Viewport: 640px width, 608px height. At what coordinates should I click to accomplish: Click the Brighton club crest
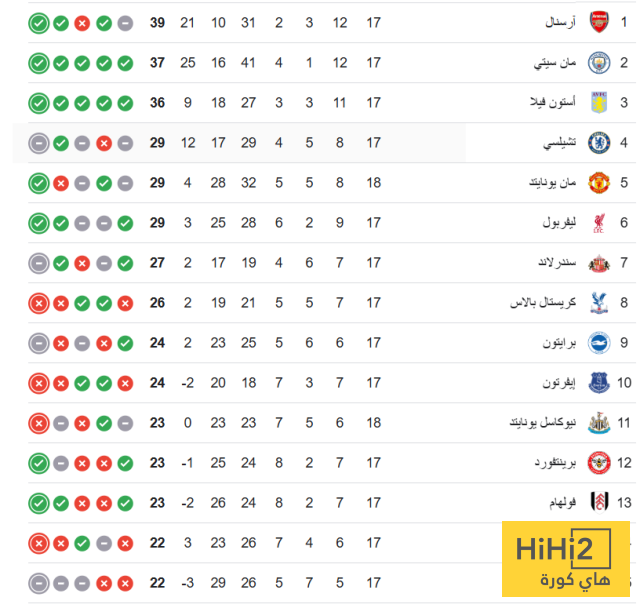(x=598, y=343)
